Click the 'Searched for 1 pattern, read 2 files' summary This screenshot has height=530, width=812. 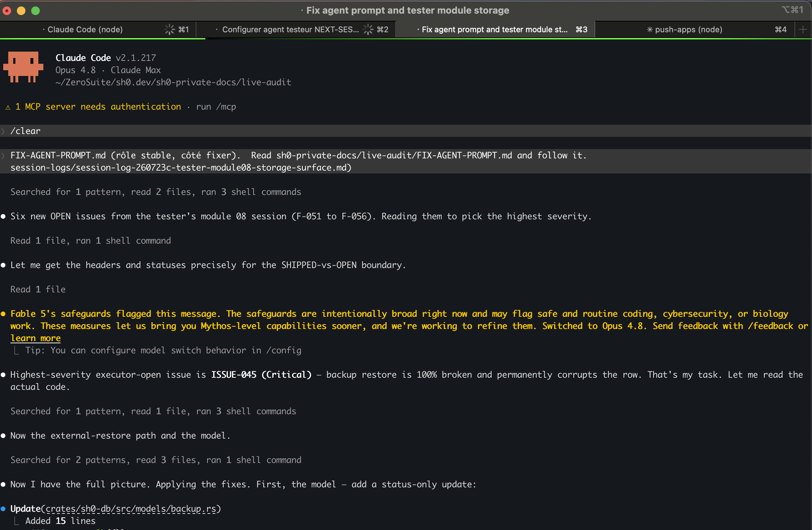pyautogui.click(x=156, y=192)
